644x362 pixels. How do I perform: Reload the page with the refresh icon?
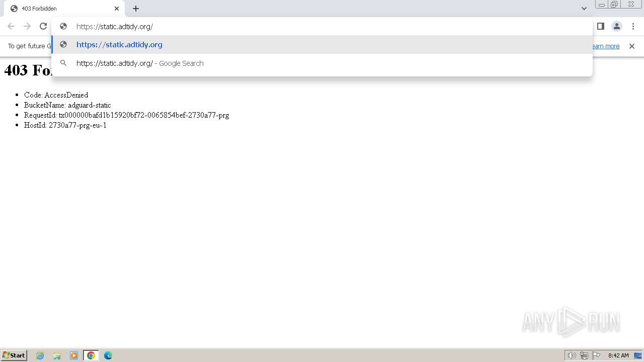click(x=43, y=26)
